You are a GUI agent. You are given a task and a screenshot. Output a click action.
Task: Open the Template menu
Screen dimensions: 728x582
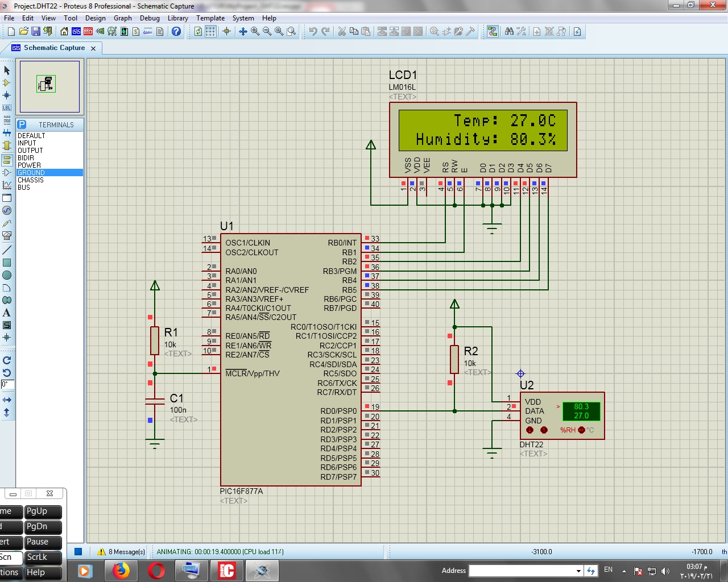click(x=210, y=18)
